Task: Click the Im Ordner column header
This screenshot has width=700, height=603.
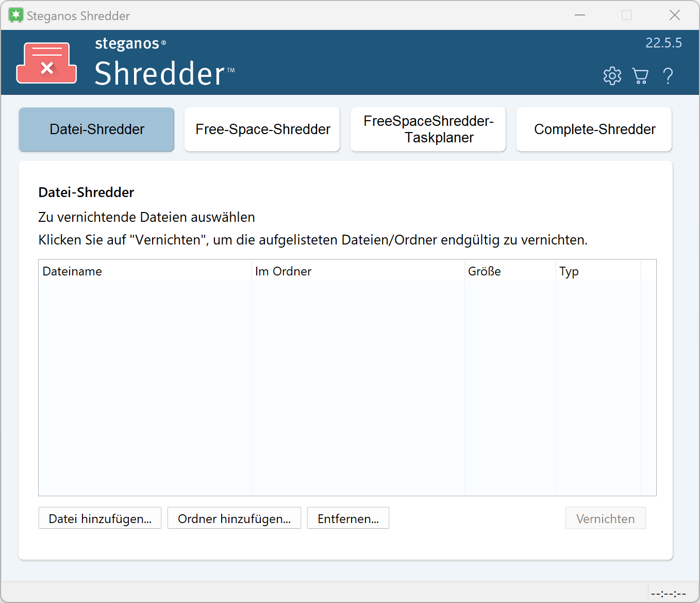Action: pos(283,271)
